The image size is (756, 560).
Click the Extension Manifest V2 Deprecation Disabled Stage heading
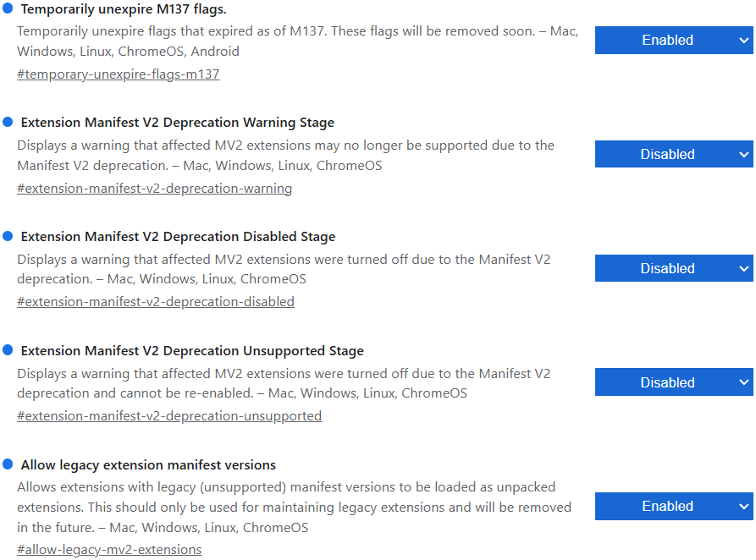178,237
